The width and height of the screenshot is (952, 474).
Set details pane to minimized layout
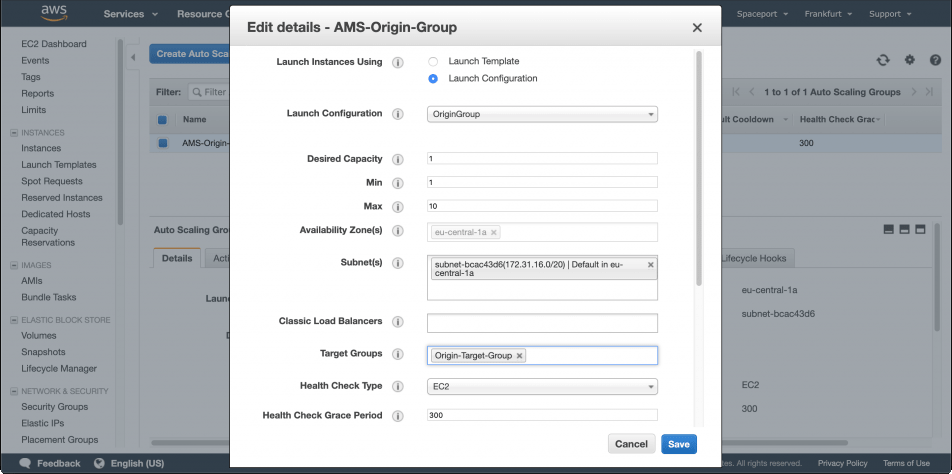[889, 229]
